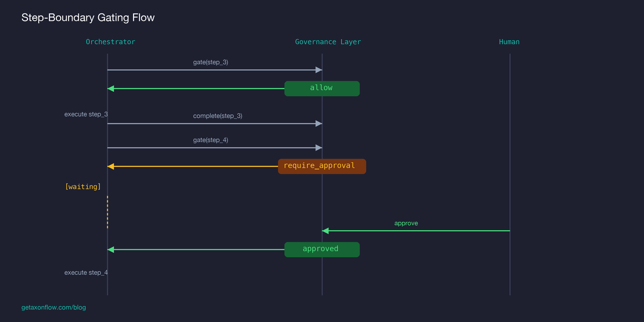Toggle the execute step_4 activation marker
The image size is (644, 322).
(86, 272)
